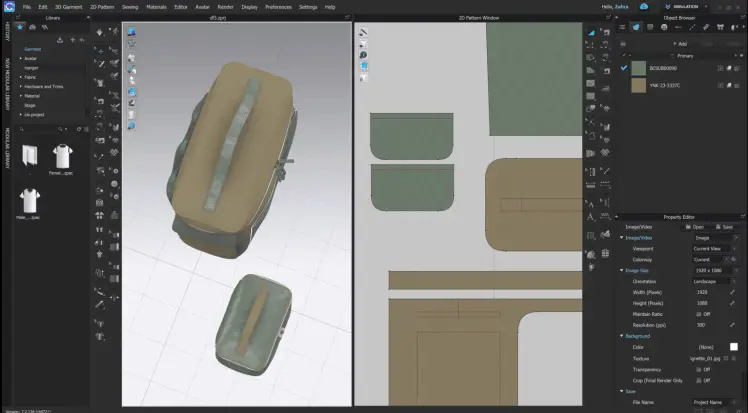748x413 pixels.
Task: Toggle the blue checkmark on the BCSU fabric
Action: (623, 68)
